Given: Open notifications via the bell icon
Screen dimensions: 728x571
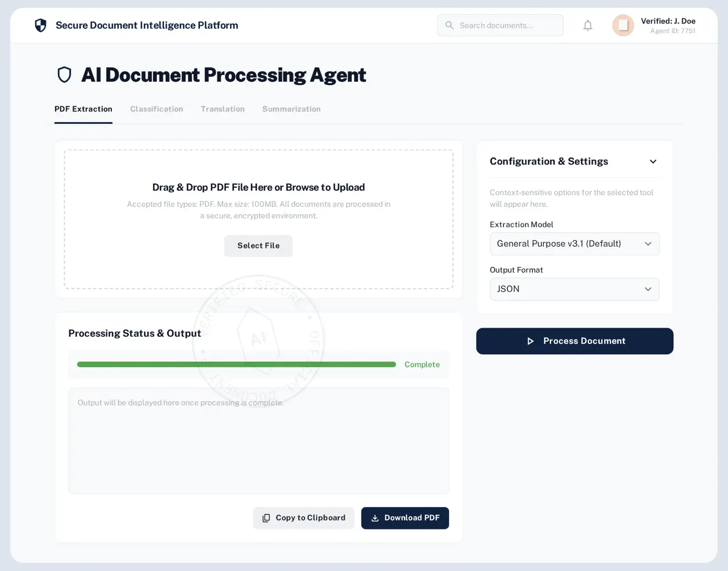Looking at the screenshot, I should point(588,25).
